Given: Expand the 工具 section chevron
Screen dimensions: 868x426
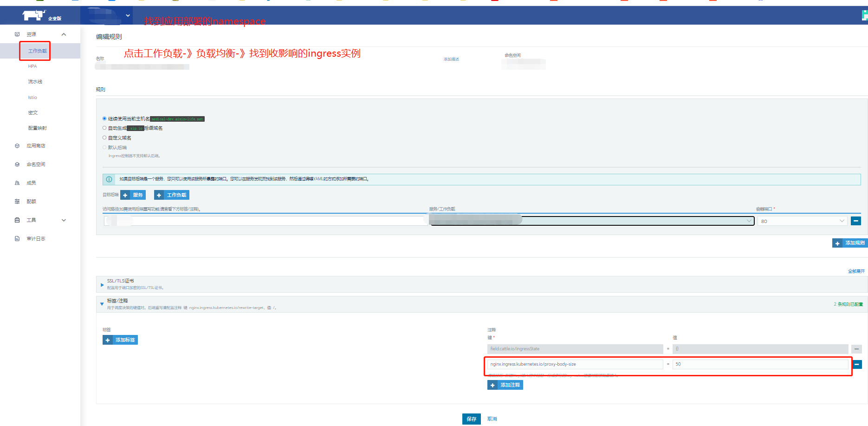Looking at the screenshot, I should click(x=64, y=220).
